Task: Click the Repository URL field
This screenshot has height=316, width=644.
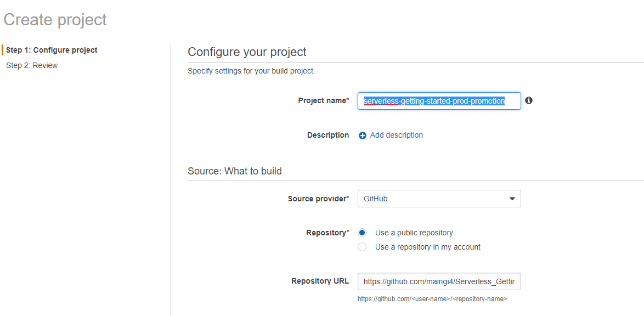Action: [x=439, y=281]
